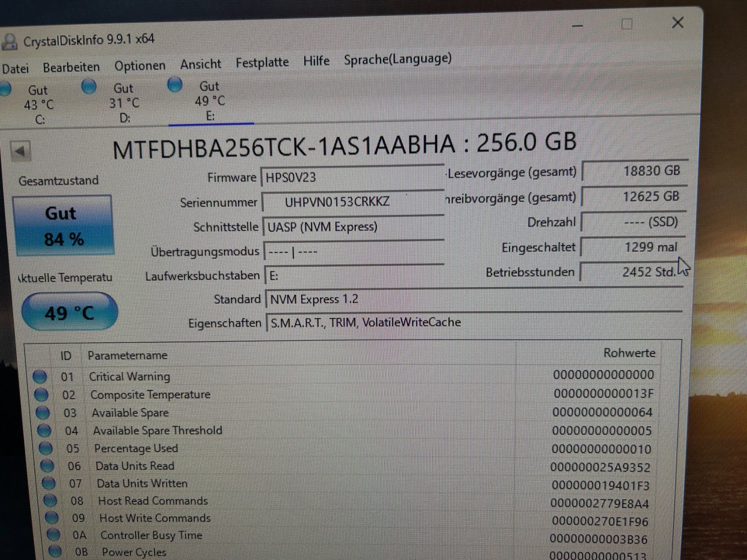Click status orb beside Controller Busy Time

(x=54, y=535)
